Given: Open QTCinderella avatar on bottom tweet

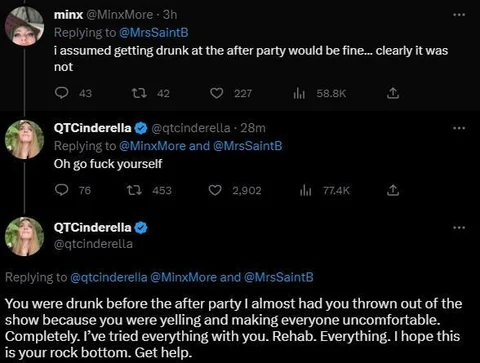Looking at the screenshot, I should tap(24, 236).
